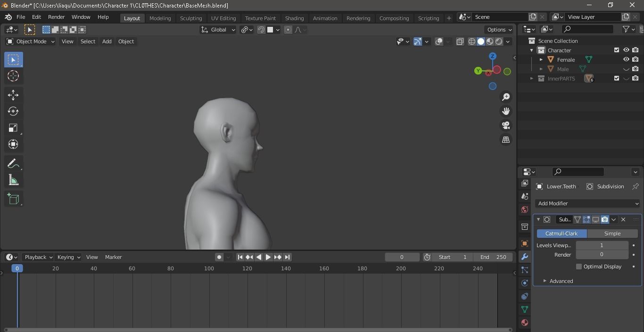This screenshot has height=332, width=644.
Task: Open the Modifier properties wrench tab
Action: click(525, 257)
